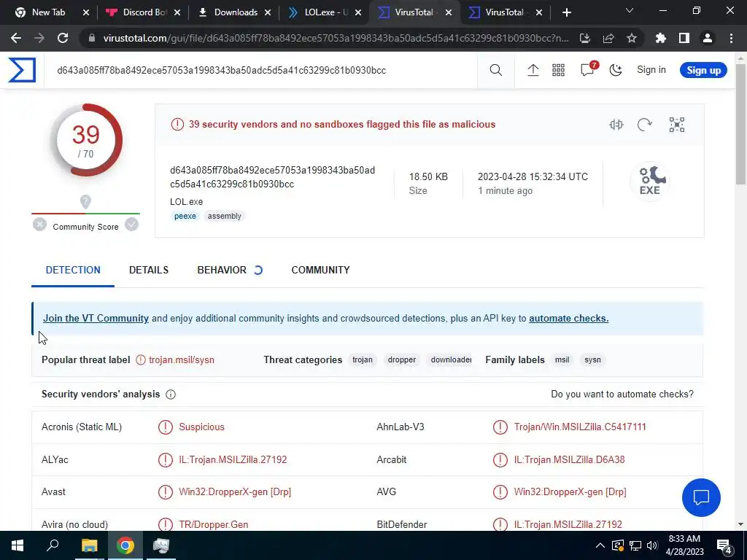The image size is (747, 560).
Task: Close the Downloads browser tab
Action: 268,12
